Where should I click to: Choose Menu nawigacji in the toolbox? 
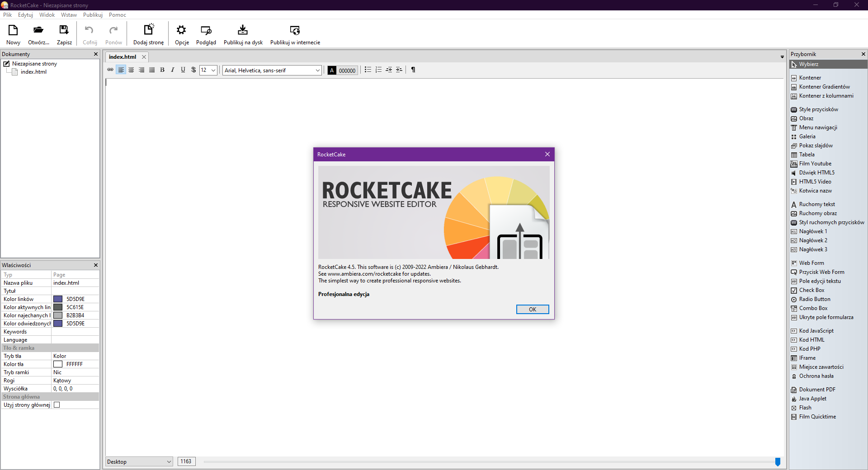click(x=818, y=127)
